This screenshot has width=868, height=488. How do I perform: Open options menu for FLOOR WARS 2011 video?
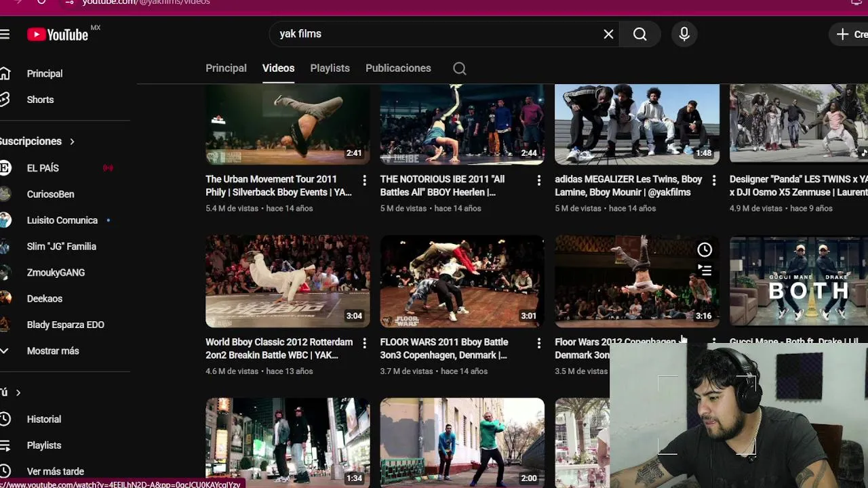539,344
